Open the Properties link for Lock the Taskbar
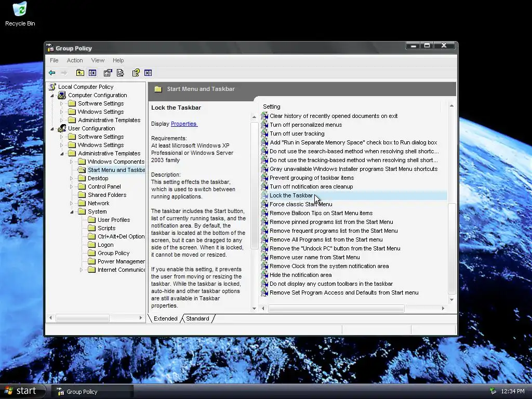Image resolution: width=532 pixels, height=399 pixels. (183, 124)
